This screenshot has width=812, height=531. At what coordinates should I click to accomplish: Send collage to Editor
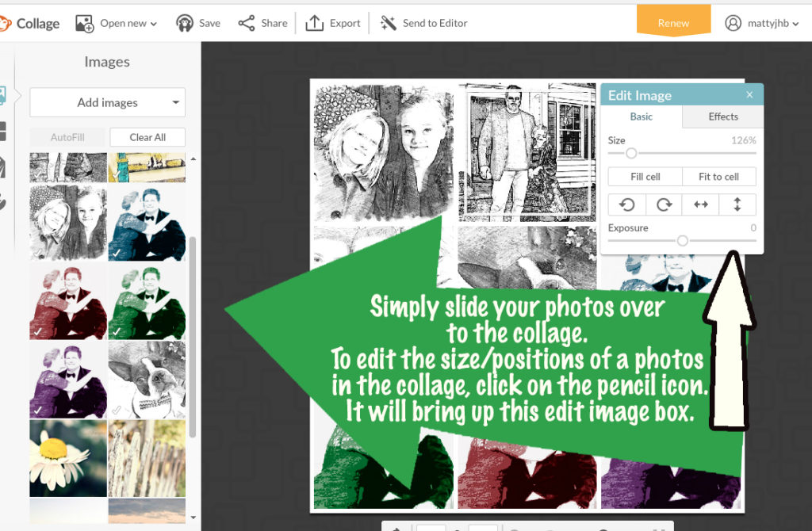coord(423,23)
